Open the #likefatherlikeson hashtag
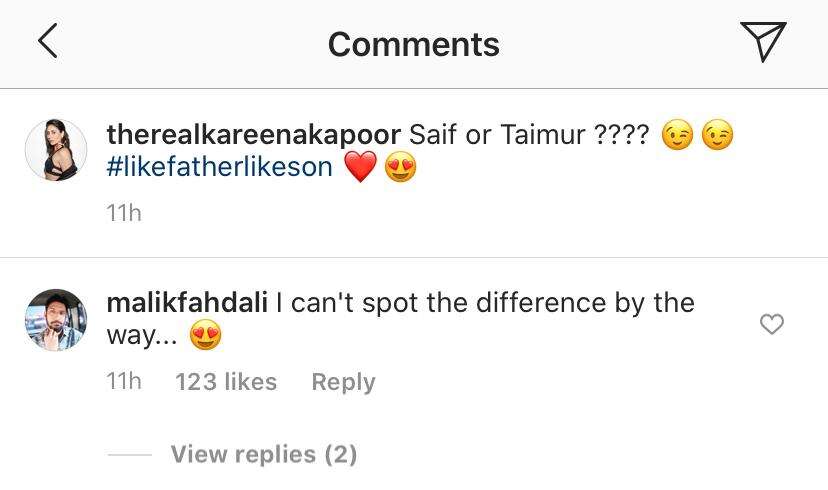The height and width of the screenshot is (490, 828). pos(220,167)
